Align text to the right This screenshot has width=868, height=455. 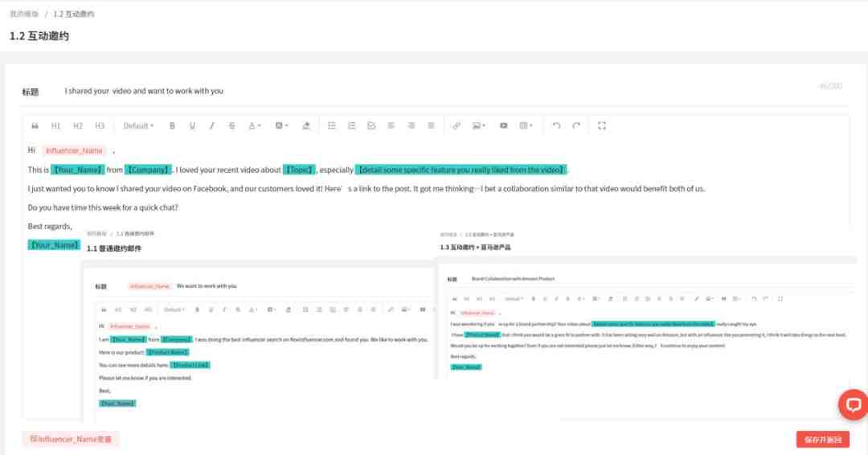click(x=411, y=126)
